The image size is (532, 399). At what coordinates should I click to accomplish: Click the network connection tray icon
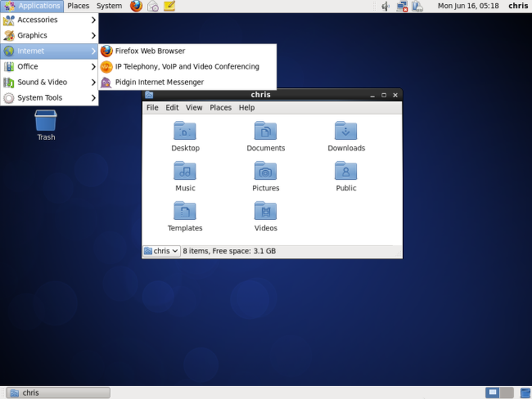coord(402,6)
